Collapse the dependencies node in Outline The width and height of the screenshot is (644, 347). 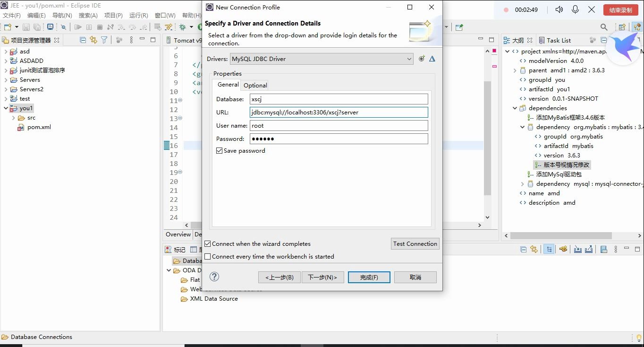[x=515, y=108]
